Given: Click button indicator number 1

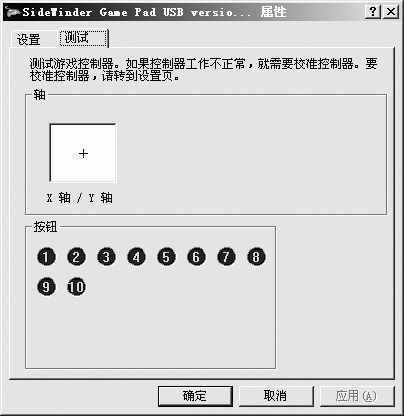Looking at the screenshot, I should (46, 257).
